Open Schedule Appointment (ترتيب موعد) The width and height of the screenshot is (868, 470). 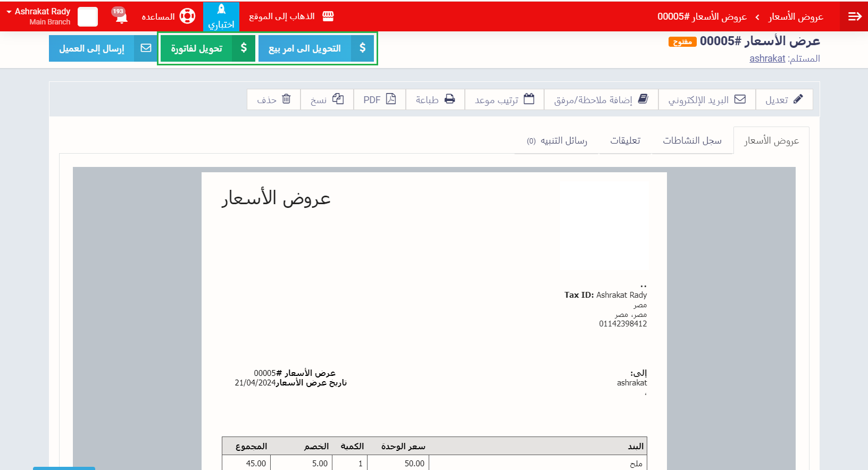tap(504, 99)
